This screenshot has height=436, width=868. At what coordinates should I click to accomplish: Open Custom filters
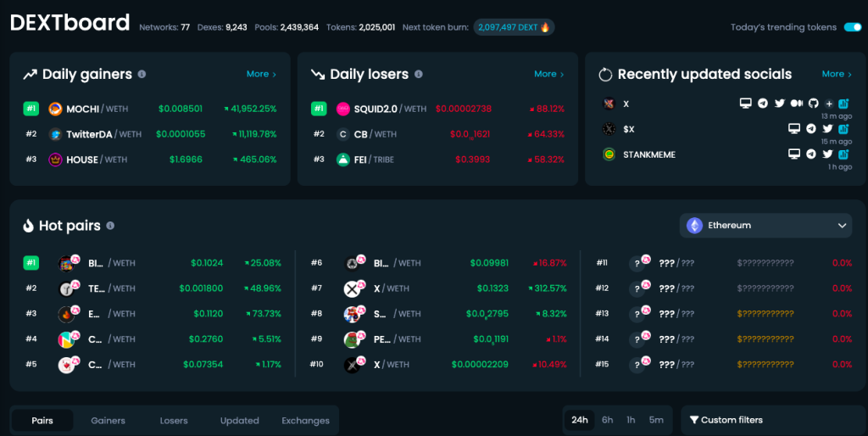[x=726, y=420]
